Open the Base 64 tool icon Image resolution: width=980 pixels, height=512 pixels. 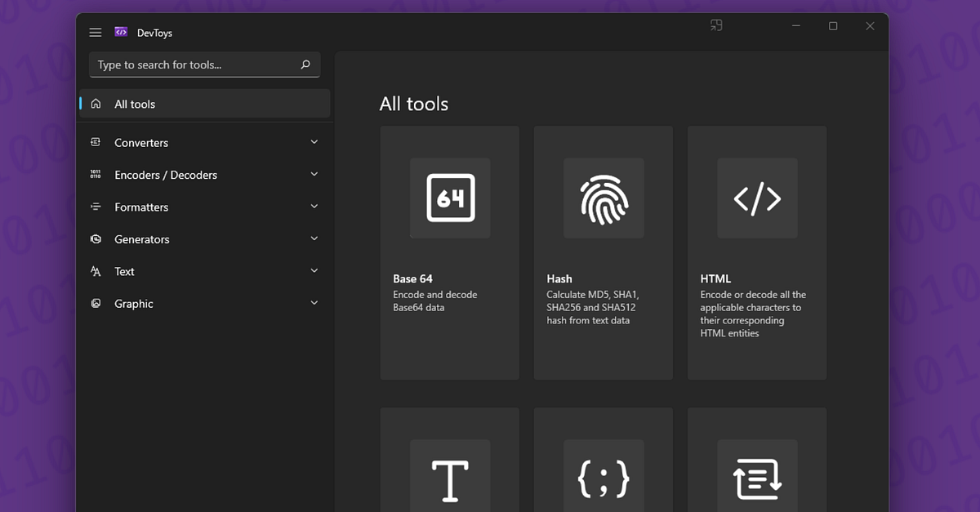(x=450, y=198)
